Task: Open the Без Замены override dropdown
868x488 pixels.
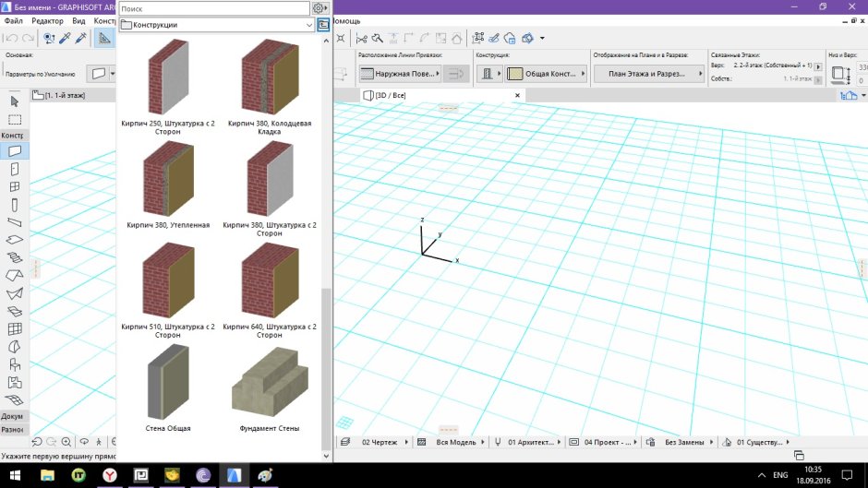Action: [x=684, y=442]
